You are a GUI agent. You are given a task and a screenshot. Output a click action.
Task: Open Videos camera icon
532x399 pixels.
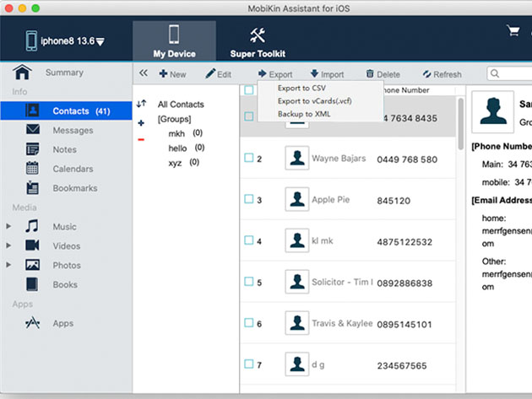pyautogui.click(x=32, y=245)
